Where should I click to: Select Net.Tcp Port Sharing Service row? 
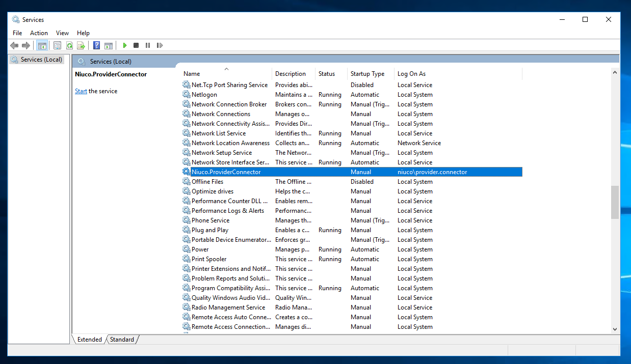352,85
